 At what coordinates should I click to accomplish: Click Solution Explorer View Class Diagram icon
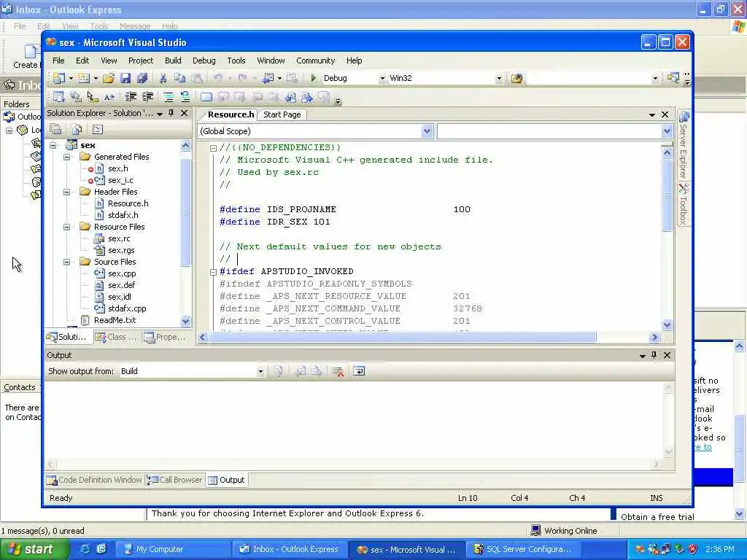click(98, 129)
